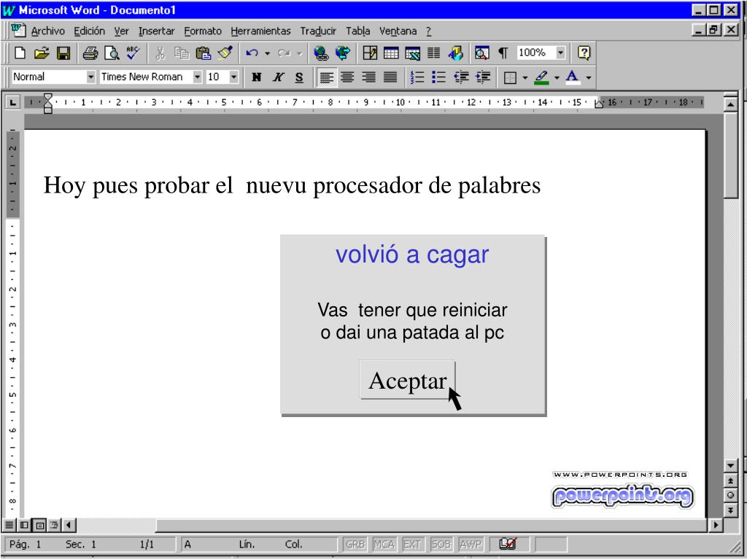Apply the font color A button
The image size is (747, 560).
tap(573, 77)
